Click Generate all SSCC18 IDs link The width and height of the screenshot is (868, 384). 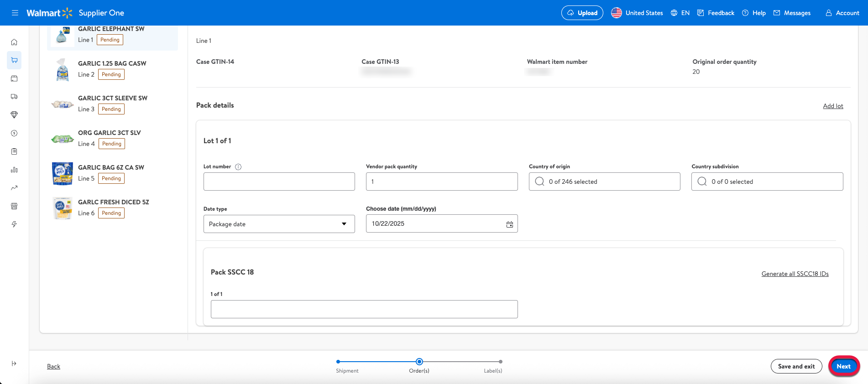[795, 274]
